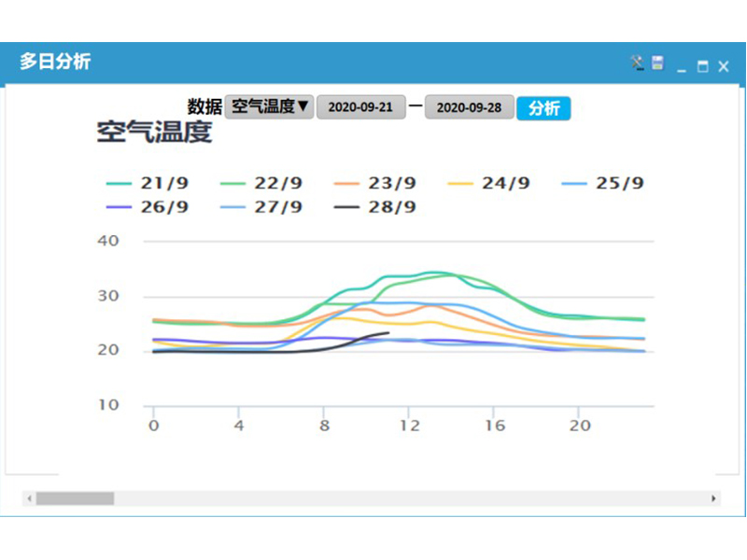Click the horizontal scrollbar thumb
The width and height of the screenshot is (747, 560).
75,498
